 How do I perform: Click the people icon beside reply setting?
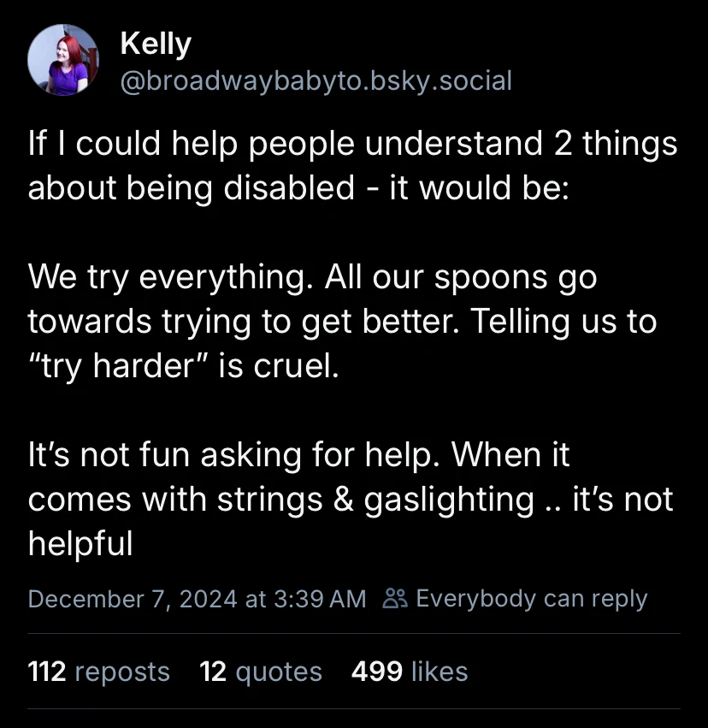coord(395,599)
